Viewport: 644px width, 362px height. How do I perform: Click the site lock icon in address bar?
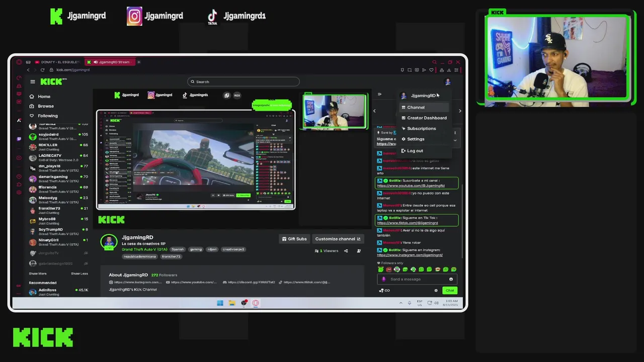coord(51,70)
